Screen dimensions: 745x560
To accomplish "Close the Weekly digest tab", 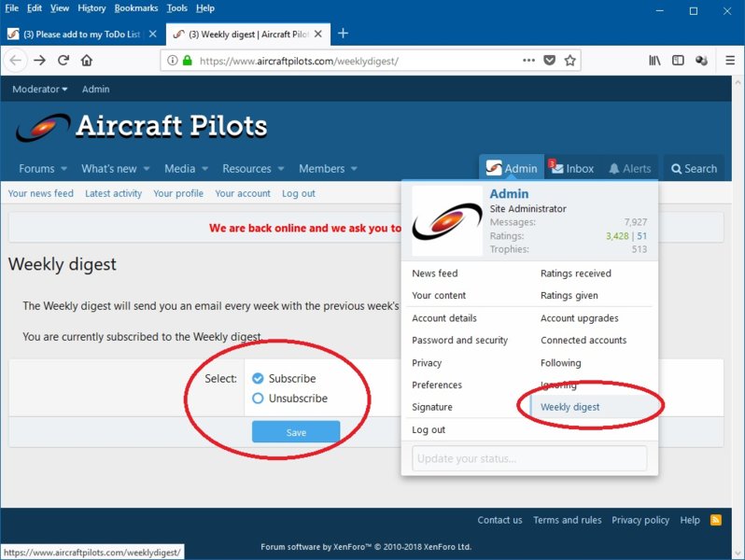I will point(317,34).
